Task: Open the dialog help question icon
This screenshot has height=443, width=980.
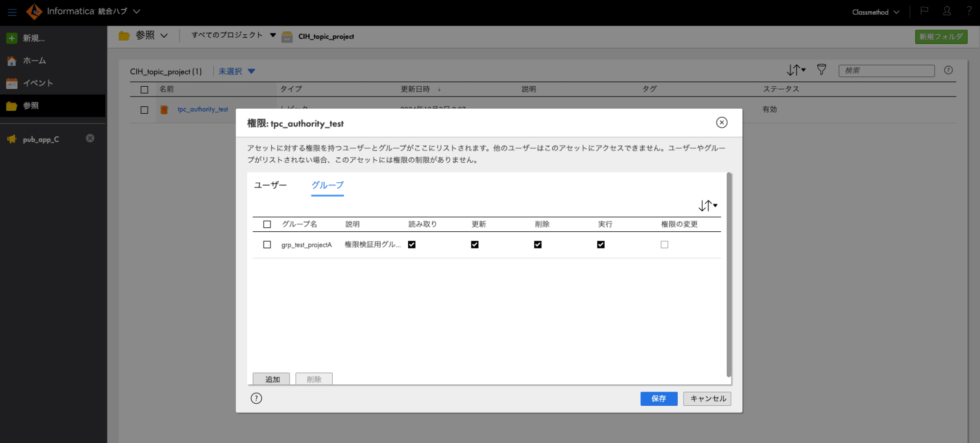Action: click(x=256, y=398)
